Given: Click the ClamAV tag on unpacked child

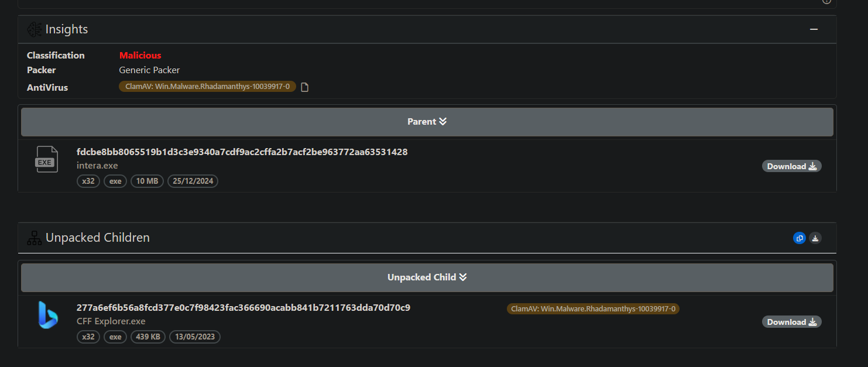Looking at the screenshot, I should (593, 308).
